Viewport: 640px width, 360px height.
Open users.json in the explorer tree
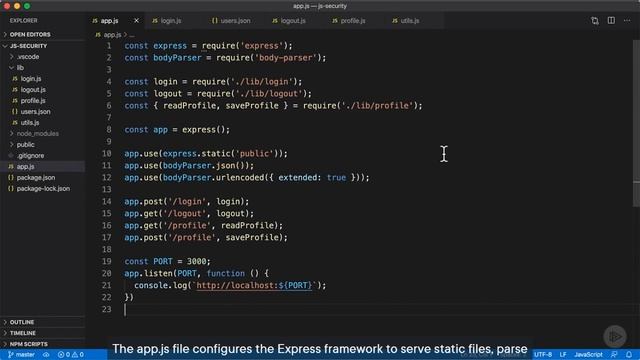[x=36, y=111]
